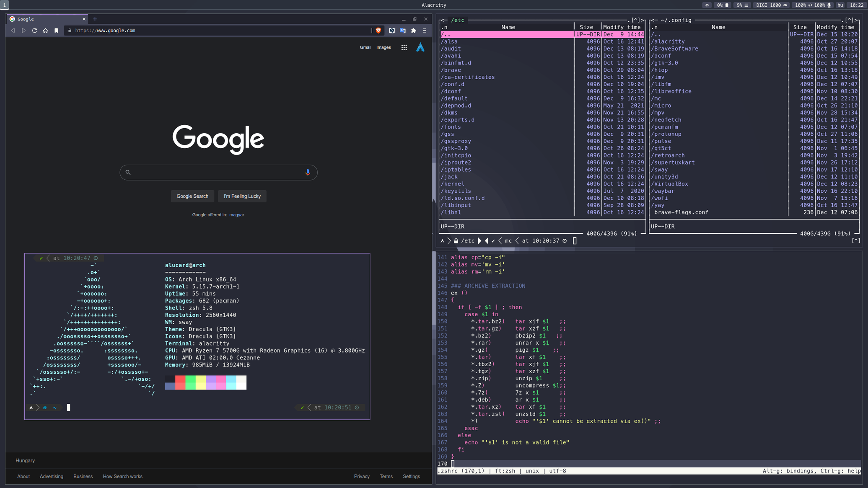Image resolution: width=868 pixels, height=488 pixels.
Task: Open Google apps grid
Action: coord(404,47)
